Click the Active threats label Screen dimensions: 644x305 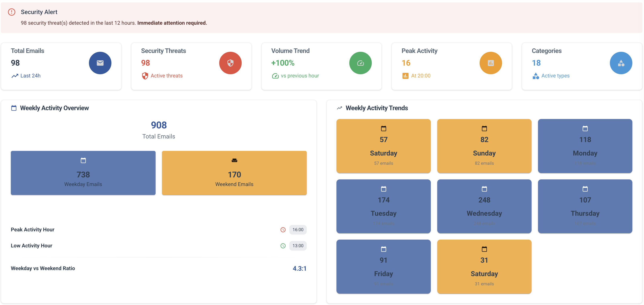(x=166, y=76)
